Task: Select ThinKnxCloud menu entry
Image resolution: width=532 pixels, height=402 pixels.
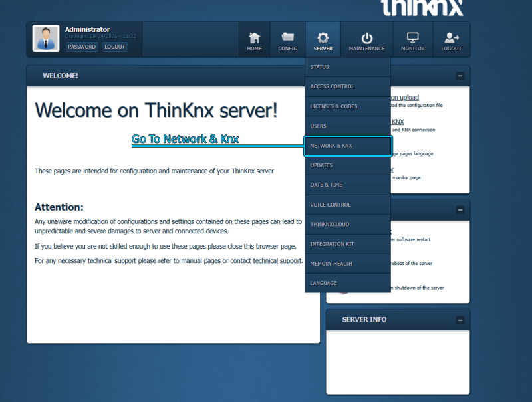Action: (347, 225)
